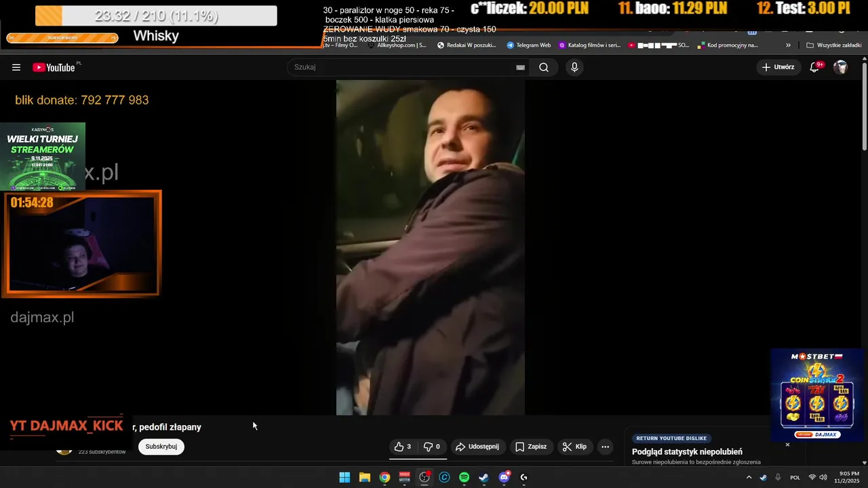The image size is (868, 488).
Task: Open the Wszystkie zakładki folder
Action: (x=834, y=45)
